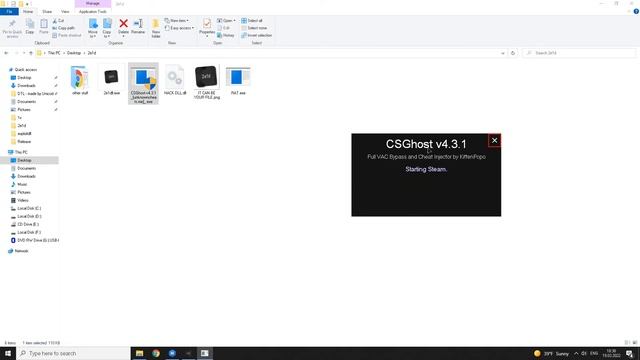Click the Manage contextual tab

(x=93, y=4)
